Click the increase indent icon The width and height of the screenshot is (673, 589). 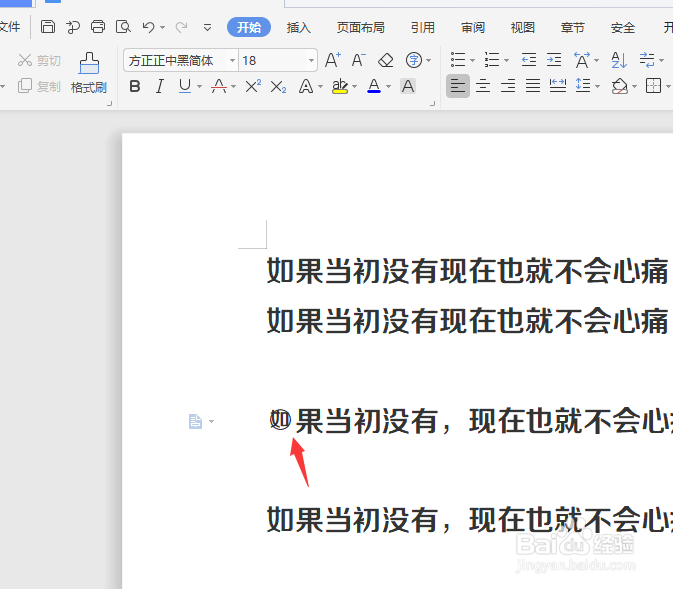(554, 60)
